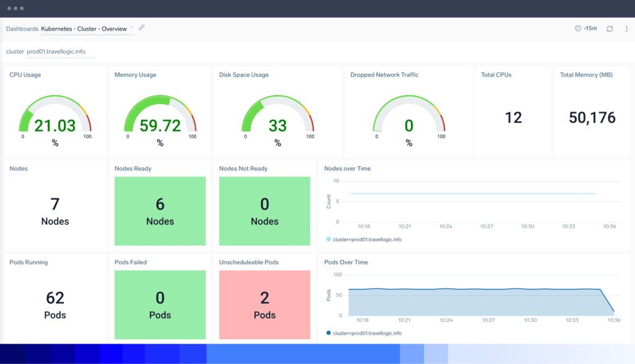635x364 pixels.
Task: Click -15m to change the time range
Action: 589,29
